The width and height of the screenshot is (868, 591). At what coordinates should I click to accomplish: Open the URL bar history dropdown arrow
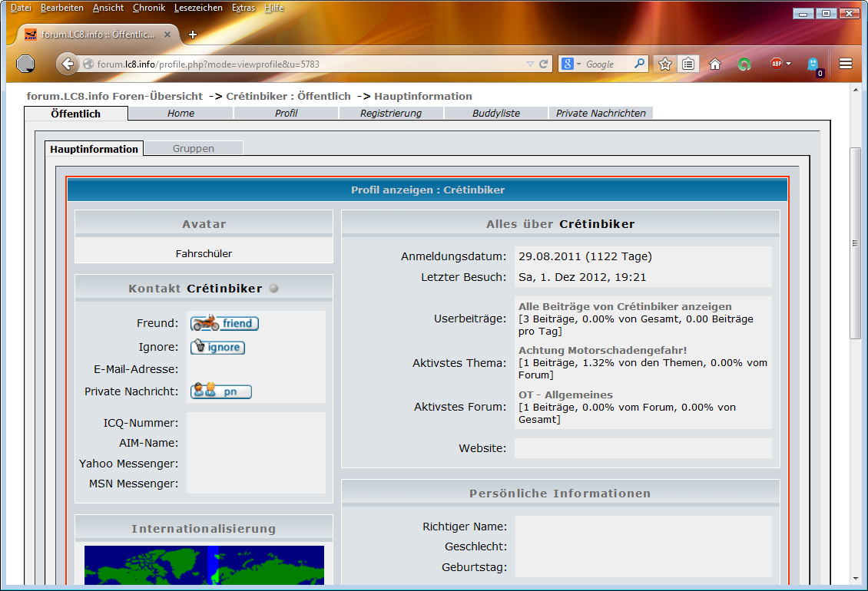(530, 64)
